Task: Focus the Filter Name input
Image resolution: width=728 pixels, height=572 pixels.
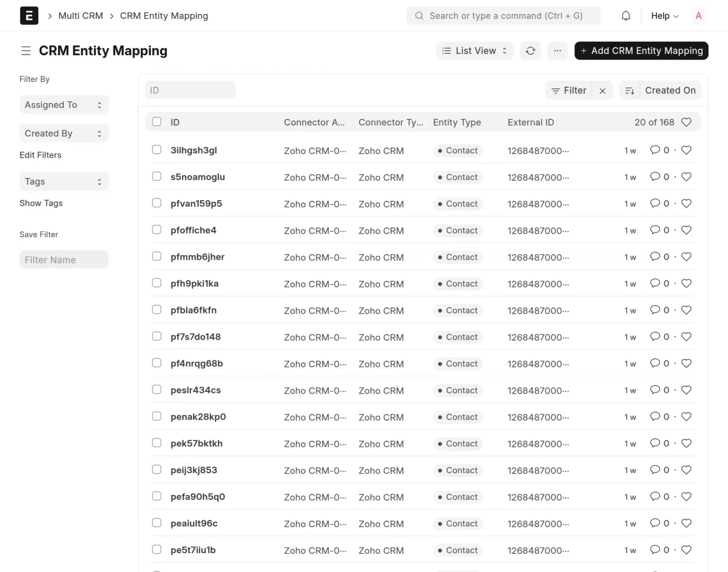Action: 64,260
